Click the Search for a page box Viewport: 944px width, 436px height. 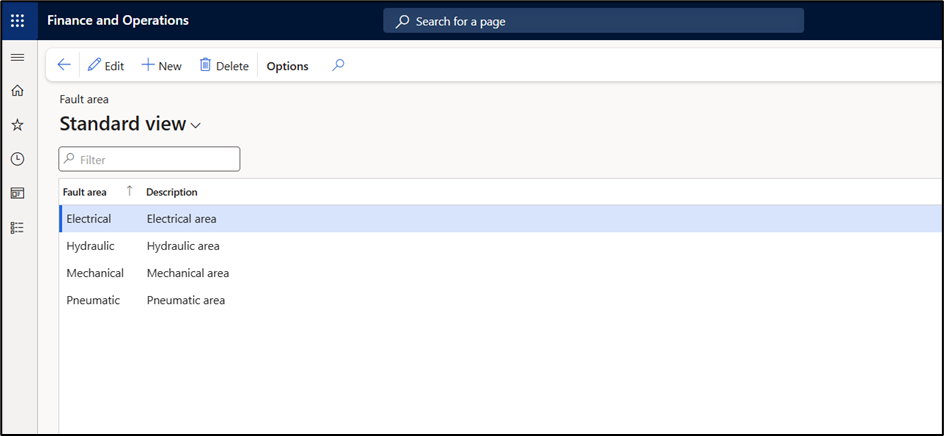(593, 21)
